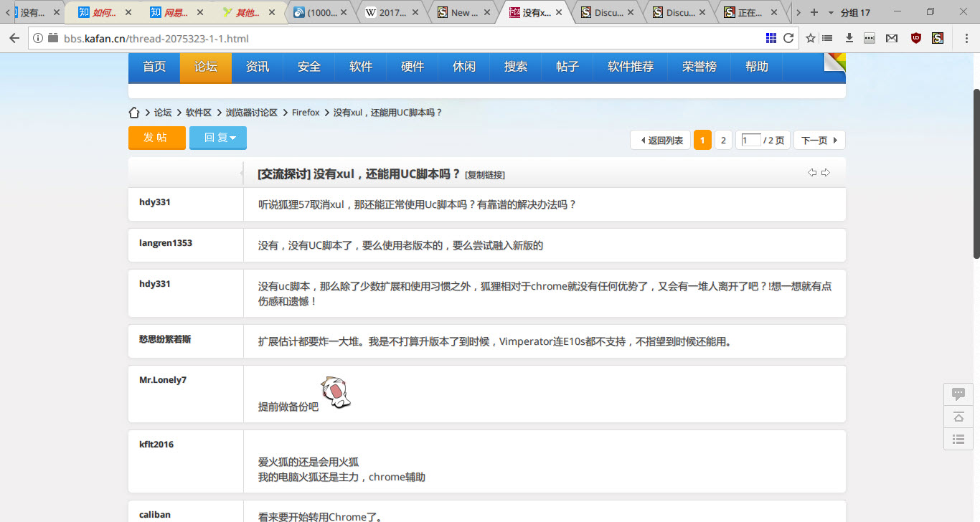Open the downloads icon
This screenshot has width=980, height=522.
point(849,38)
